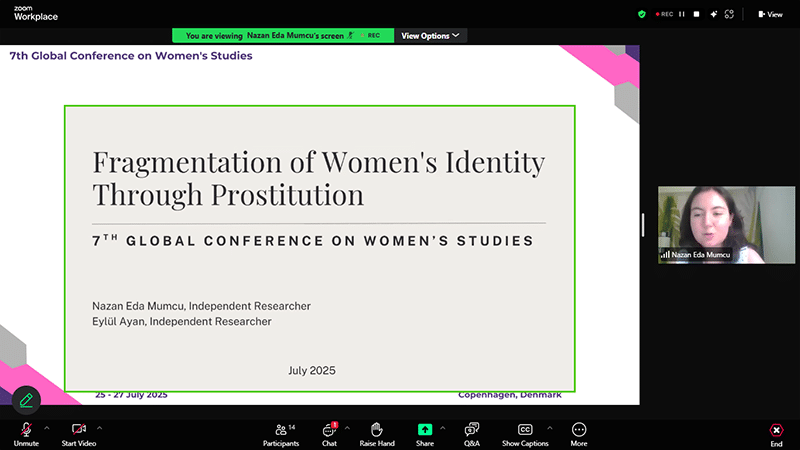Open the View Options dropdown
Screen dimensions: 800x450
(x=431, y=35)
